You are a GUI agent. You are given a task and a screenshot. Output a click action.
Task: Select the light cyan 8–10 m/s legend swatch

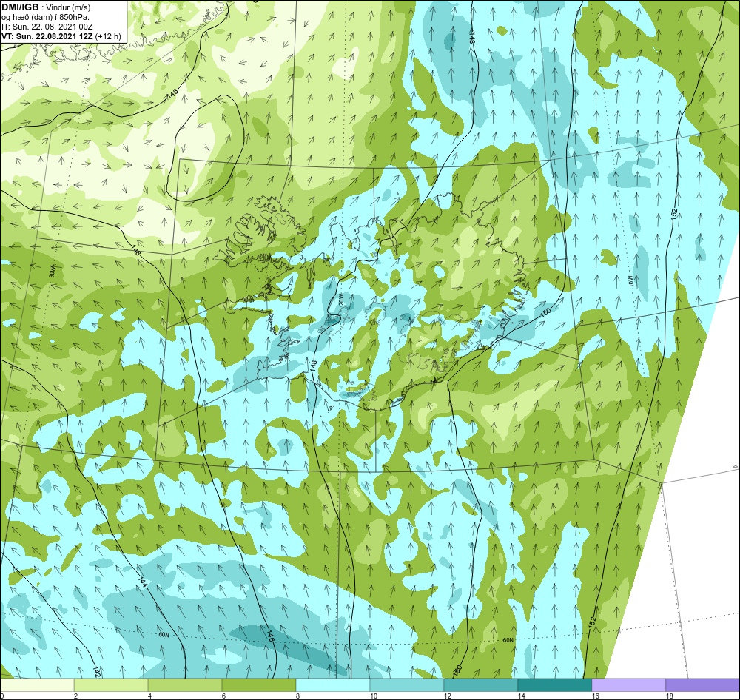pyautogui.click(x=333, y=685)
